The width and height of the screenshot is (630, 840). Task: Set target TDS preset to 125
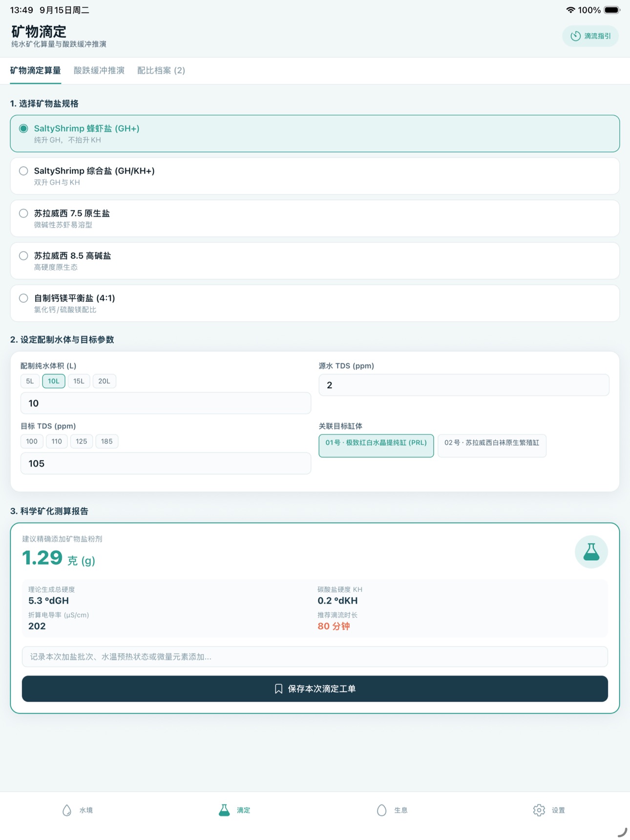pos(81,441)
